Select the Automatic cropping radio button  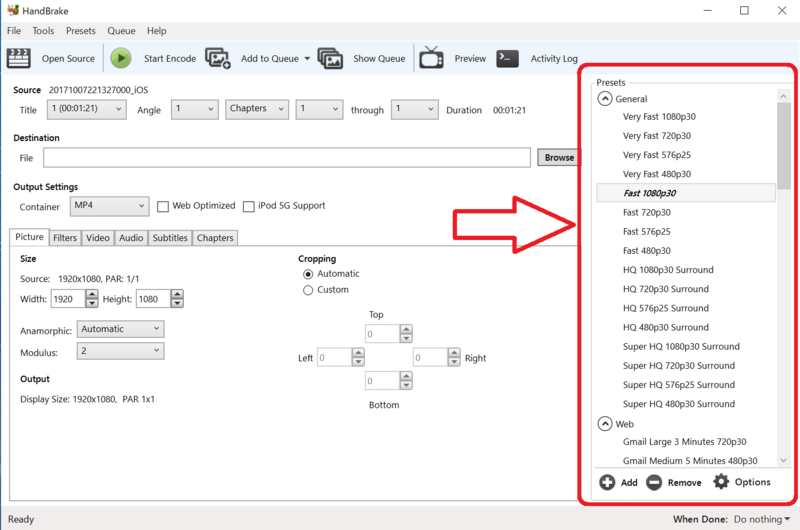click(308, 274)
